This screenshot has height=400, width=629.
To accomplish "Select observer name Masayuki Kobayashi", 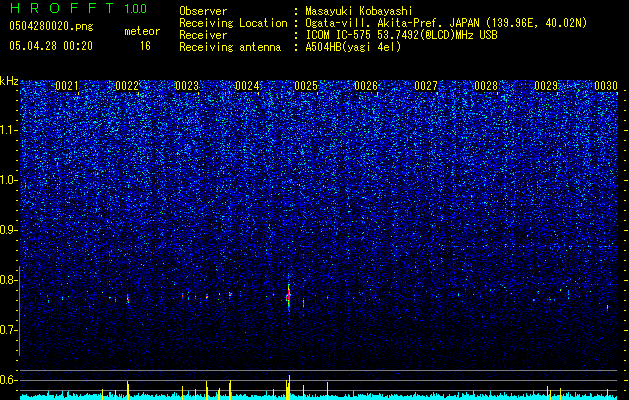I will 359,11.
